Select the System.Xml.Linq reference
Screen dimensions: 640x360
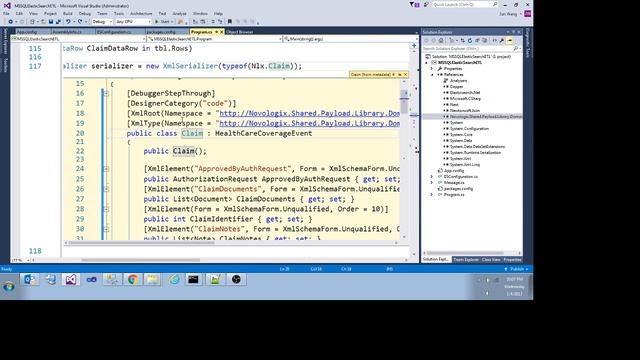[x=464, y=164]
